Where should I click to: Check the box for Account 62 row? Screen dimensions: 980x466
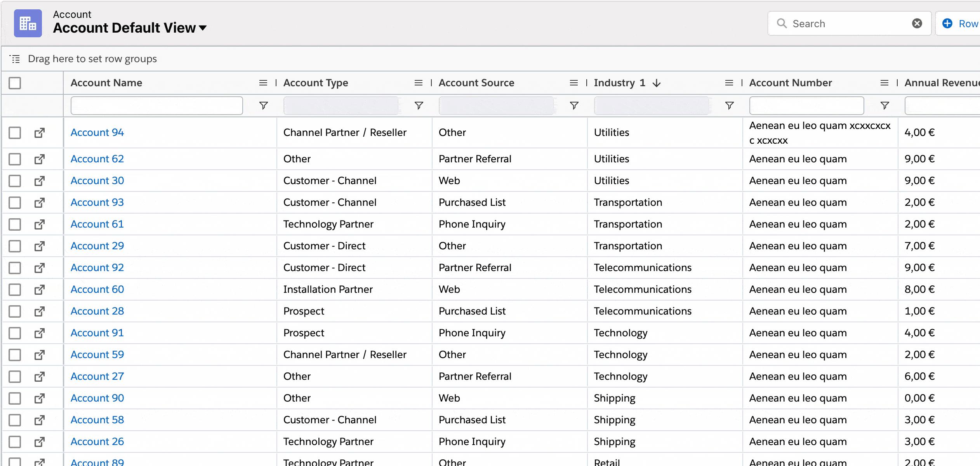[x=15, y=159]
